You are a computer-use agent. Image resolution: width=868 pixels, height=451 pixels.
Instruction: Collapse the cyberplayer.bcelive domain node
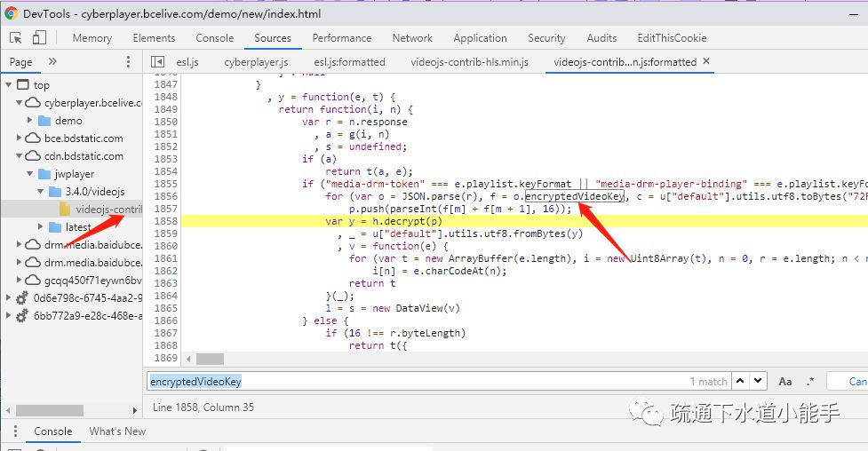click(x=19, y=103)
